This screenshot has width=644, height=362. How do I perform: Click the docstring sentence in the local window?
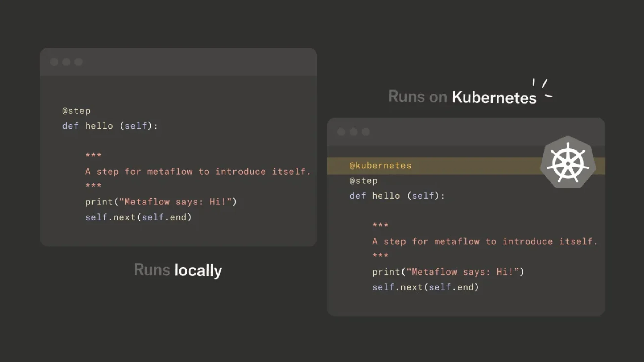[198, 171]
